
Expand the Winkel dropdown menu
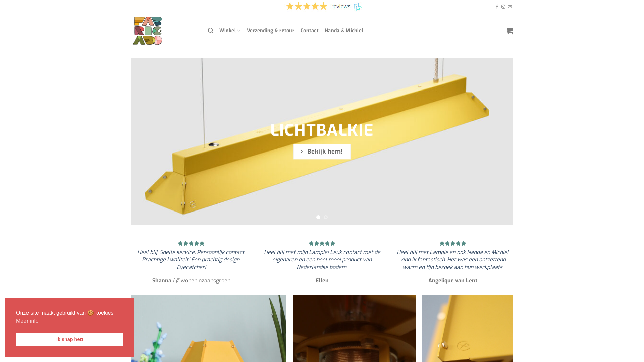(230, 31)
